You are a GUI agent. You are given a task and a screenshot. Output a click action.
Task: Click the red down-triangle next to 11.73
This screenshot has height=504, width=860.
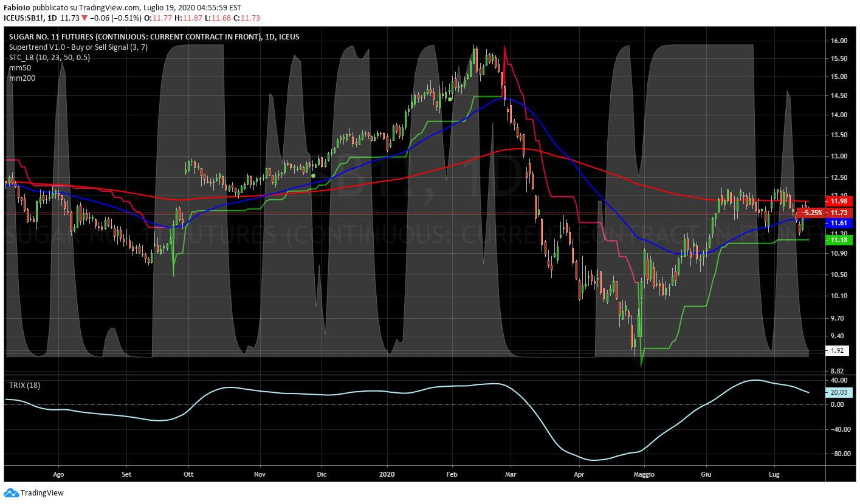pos(84,18)
